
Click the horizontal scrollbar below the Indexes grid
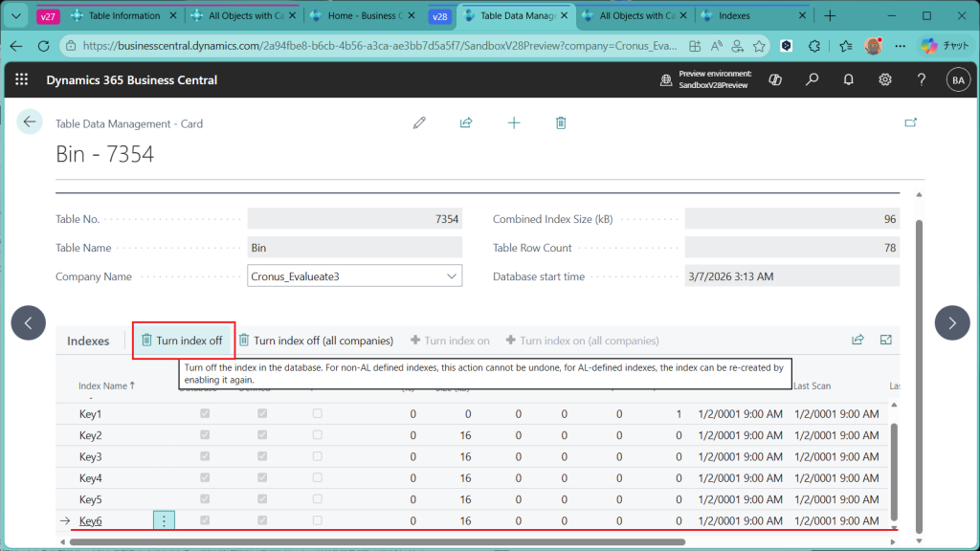coord(383,541)
